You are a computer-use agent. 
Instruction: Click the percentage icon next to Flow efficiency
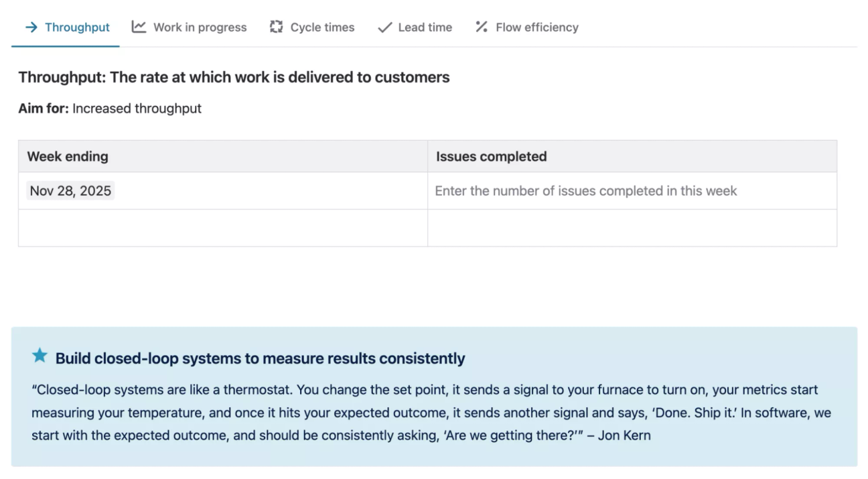(480, 26)
